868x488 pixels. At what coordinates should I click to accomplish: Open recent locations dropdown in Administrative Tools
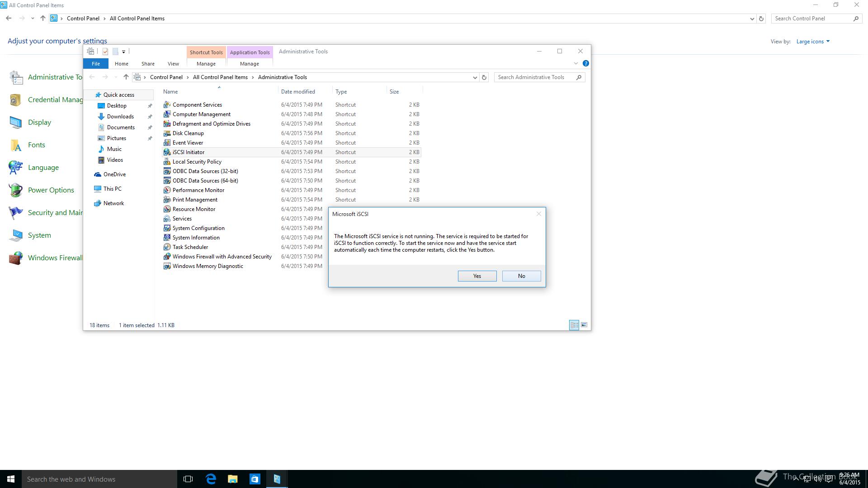(116, 77)
